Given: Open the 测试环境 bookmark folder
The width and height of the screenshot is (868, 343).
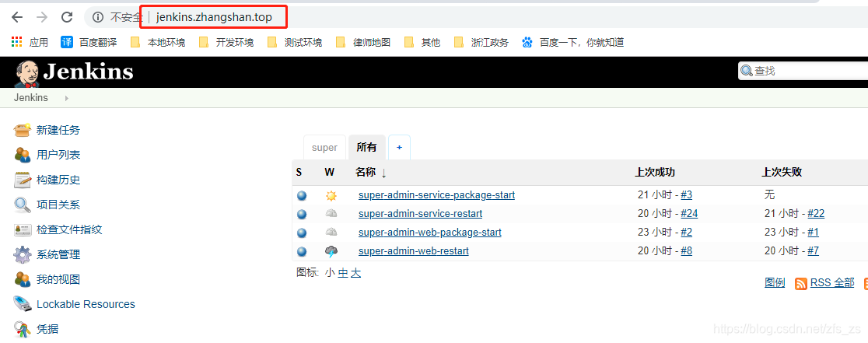Looking at the screenshot, I should 271,42.
